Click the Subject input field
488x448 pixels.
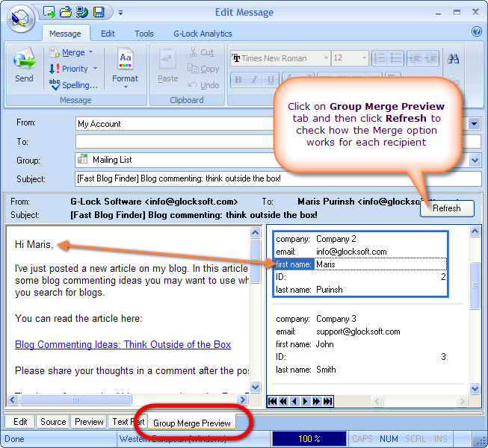[278, 178]
